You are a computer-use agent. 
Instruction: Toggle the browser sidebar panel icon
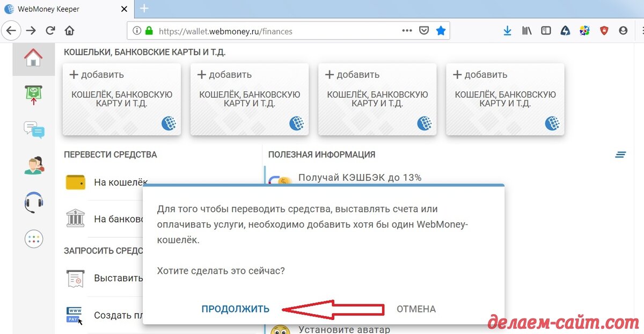tap(546, 31)
